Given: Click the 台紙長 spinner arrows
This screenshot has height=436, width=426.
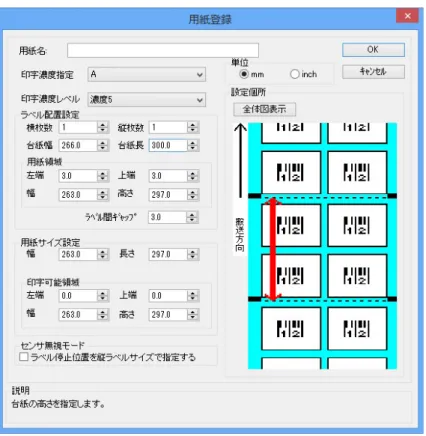Looking at the screenshot, I should tap(193, 145).
